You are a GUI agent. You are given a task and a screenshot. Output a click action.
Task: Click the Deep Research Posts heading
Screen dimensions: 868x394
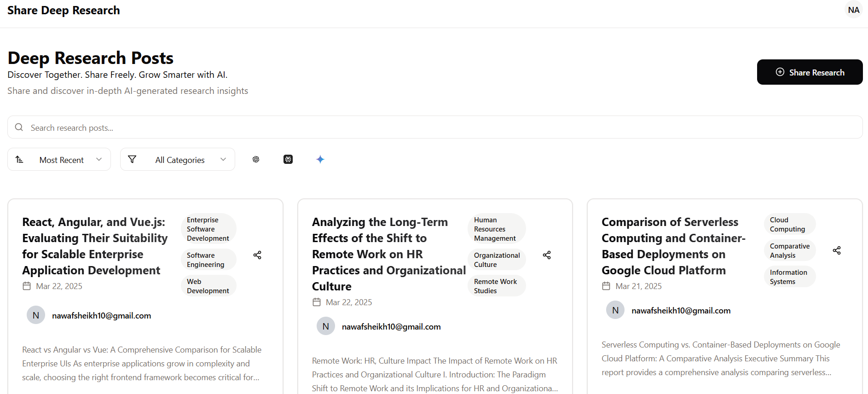[91, 58]
